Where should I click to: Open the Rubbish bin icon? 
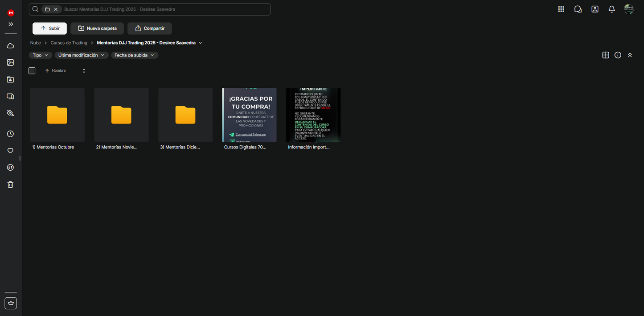point(10,185)
